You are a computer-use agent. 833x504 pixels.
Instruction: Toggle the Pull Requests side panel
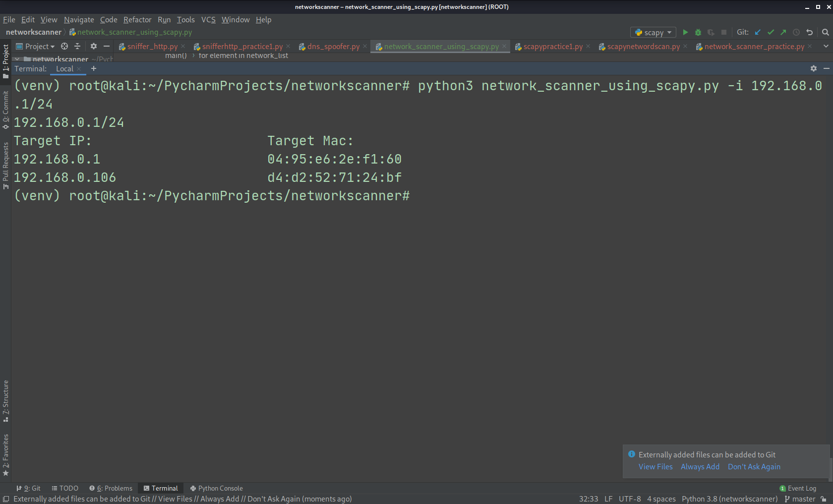pos(6,166)
